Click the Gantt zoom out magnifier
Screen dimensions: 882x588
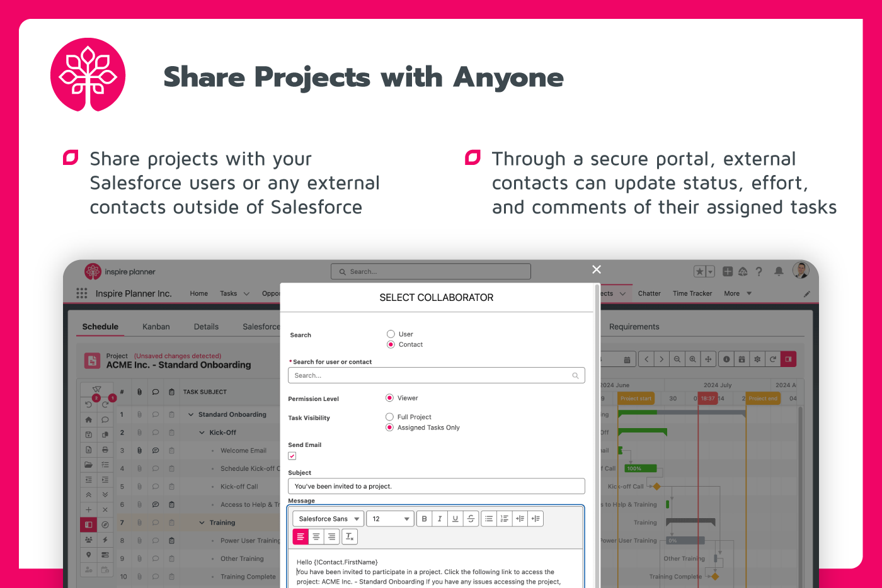point(677,359)
